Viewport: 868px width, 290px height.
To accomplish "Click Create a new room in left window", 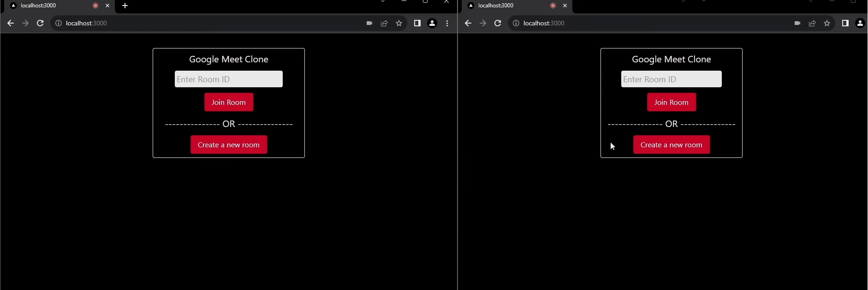I will pos(229,145).
